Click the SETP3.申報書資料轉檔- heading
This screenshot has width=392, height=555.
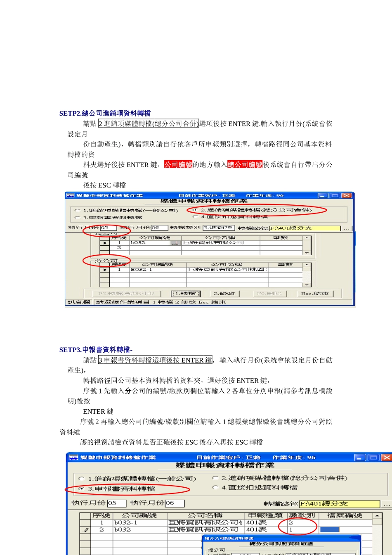click(x=96, y=350)
